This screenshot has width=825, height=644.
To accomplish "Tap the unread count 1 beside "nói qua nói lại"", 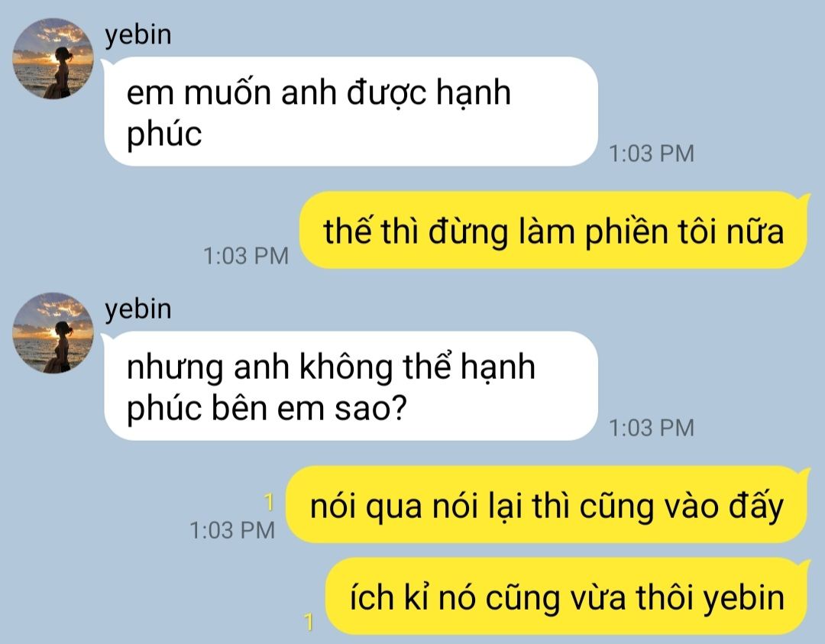I will point(269,502).
